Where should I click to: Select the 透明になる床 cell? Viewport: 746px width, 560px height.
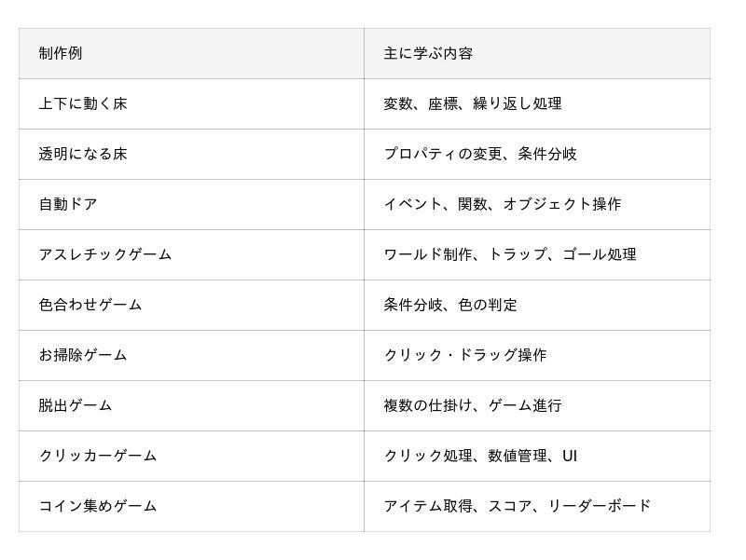point(191,154)
